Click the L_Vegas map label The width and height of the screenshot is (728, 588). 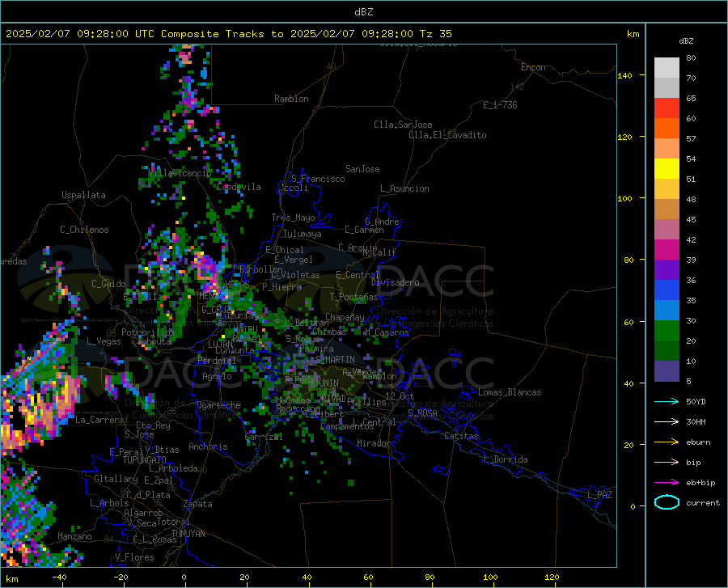pos(104,341)
